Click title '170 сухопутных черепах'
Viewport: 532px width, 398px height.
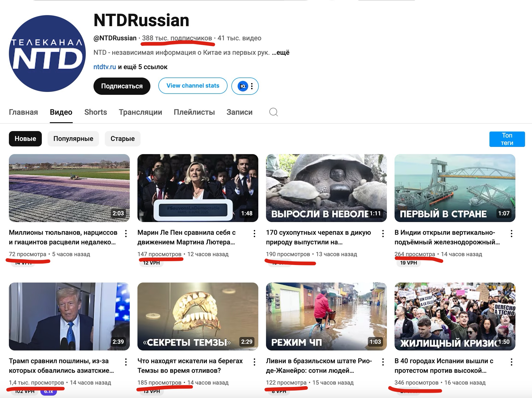tap(318, 237)
